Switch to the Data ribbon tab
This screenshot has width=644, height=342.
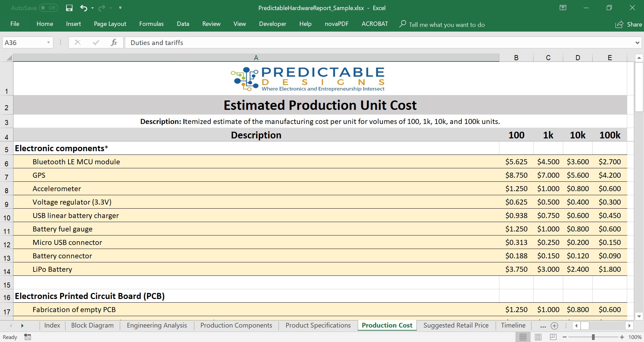[183, 24]
